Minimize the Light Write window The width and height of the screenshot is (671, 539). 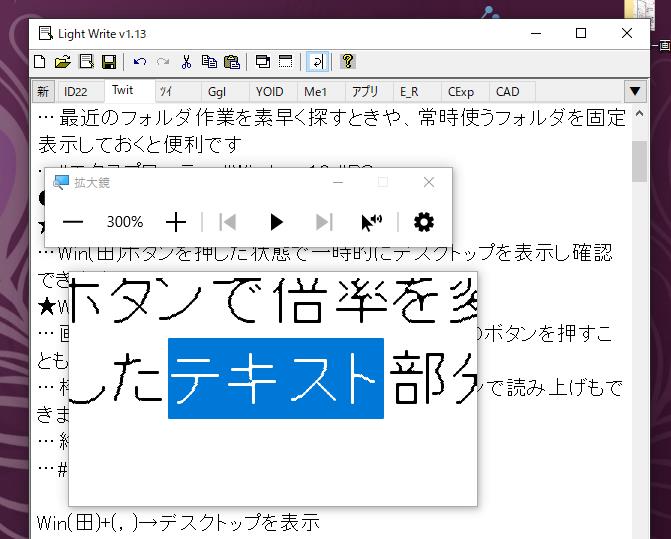tap(536, 33)
